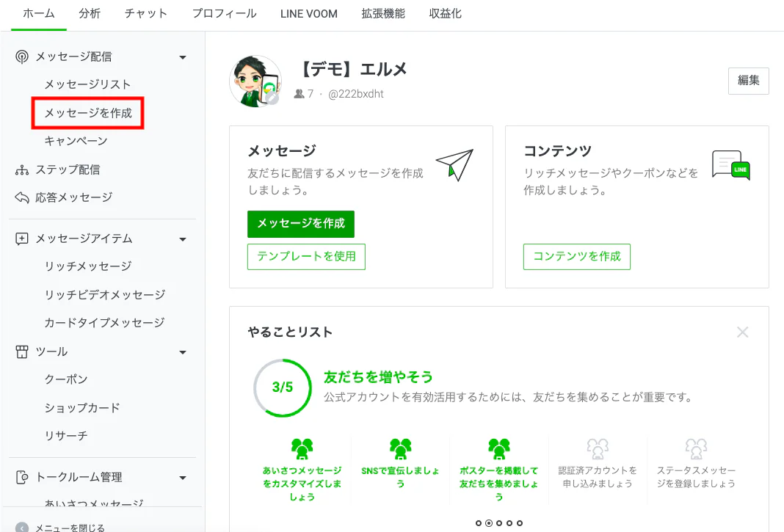
Task: Click the 応答メッセージ reply arrow icon
Action: pos(21,197)
